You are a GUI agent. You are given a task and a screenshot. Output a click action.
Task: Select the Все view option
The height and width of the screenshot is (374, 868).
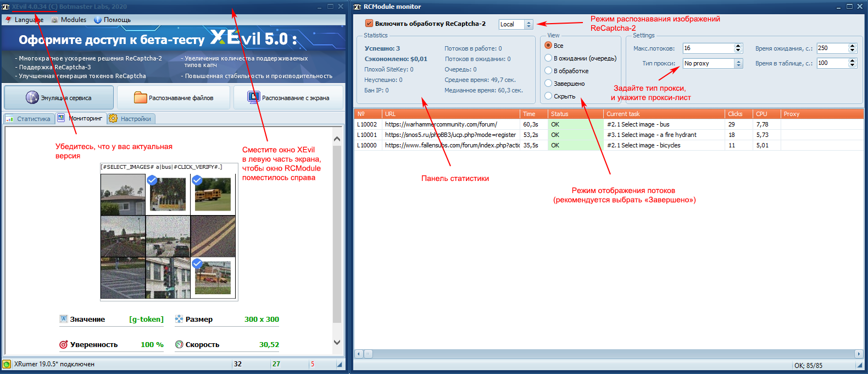pos(548,46)
